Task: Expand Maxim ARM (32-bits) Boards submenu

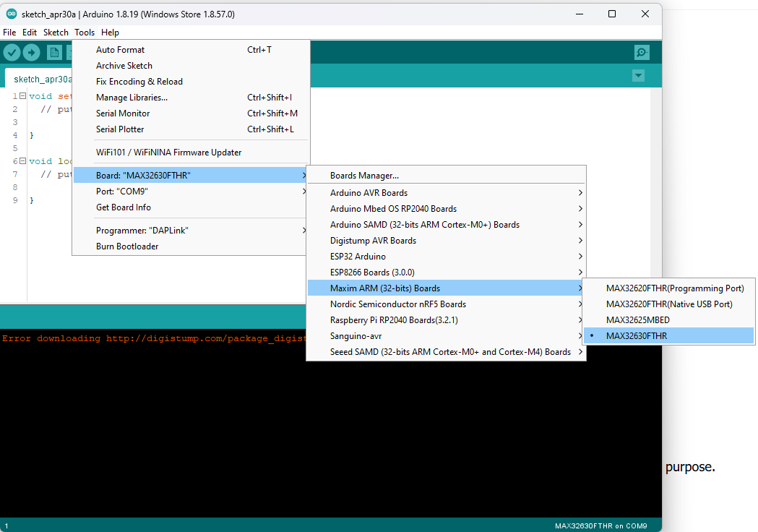Action: click(x=446, y=288)
